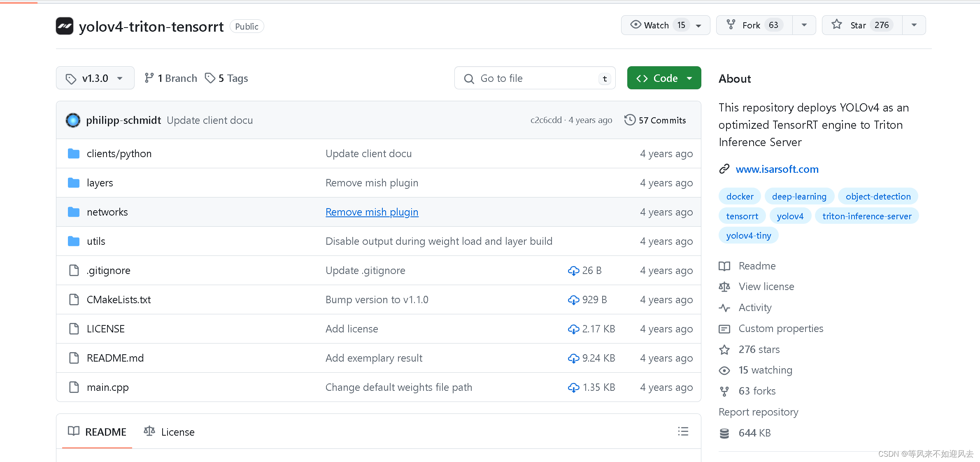Open the 1 Branch link

coord(171,78)
